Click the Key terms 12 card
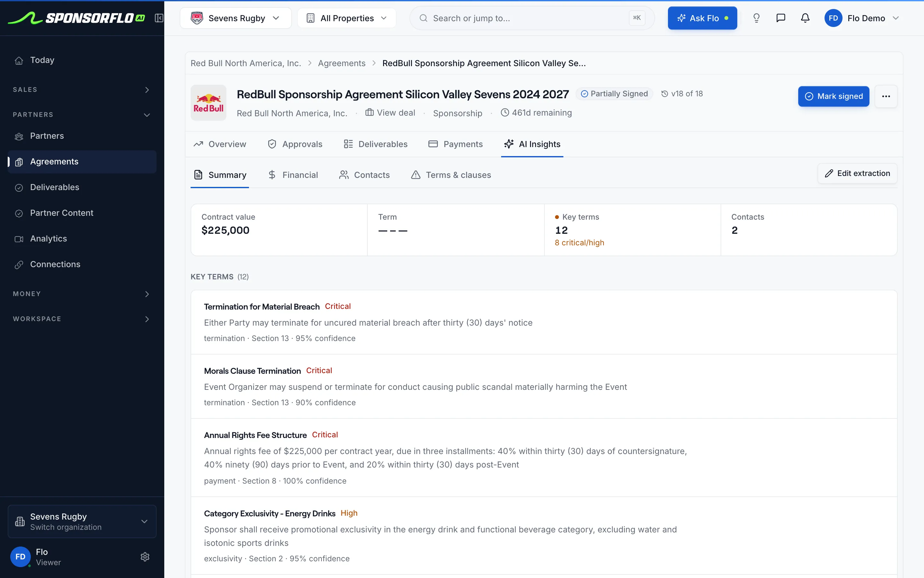Viewport: 924px width, 578px height. (x=632, y=230)
